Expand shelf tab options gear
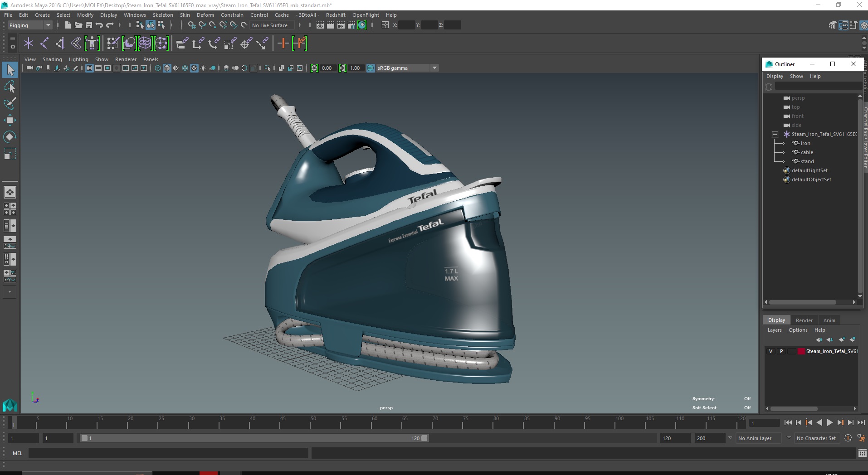The image size is (868, 475). point(12,46)
